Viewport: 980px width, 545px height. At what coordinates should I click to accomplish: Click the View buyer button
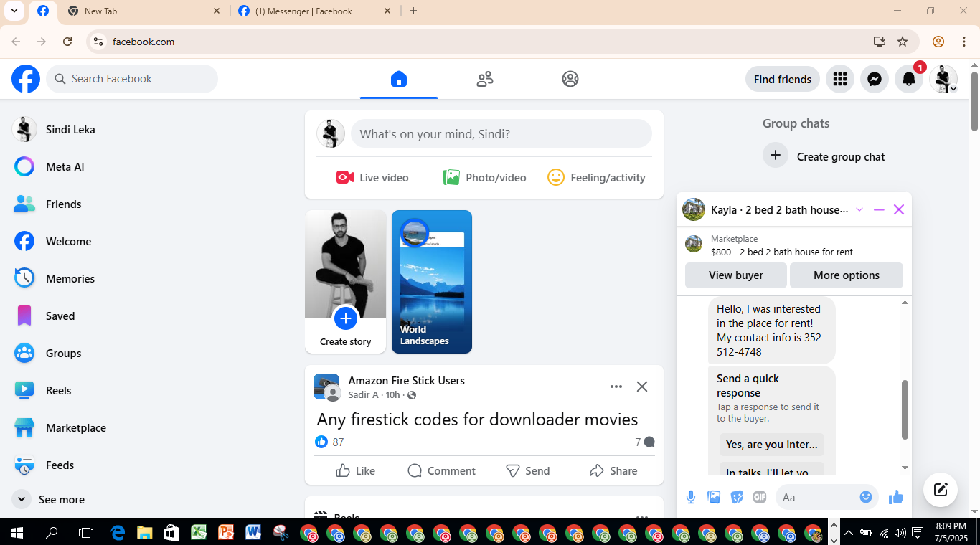tap(736, 275)
